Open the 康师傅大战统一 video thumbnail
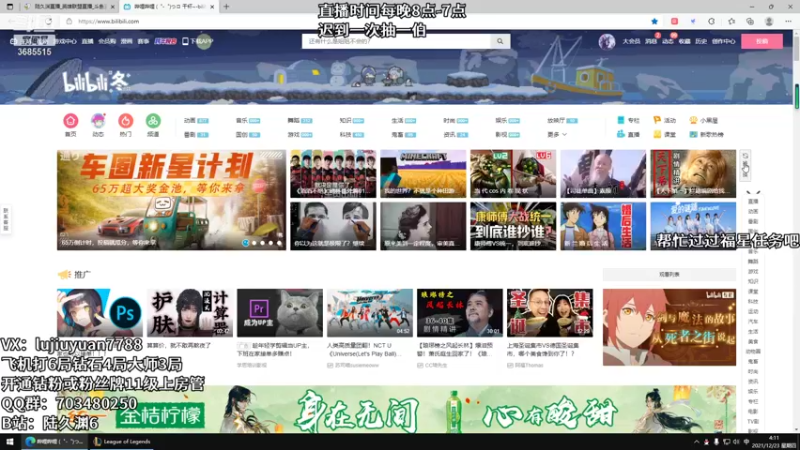This screenshot has width=800, height=450. [x=513, y=226]
